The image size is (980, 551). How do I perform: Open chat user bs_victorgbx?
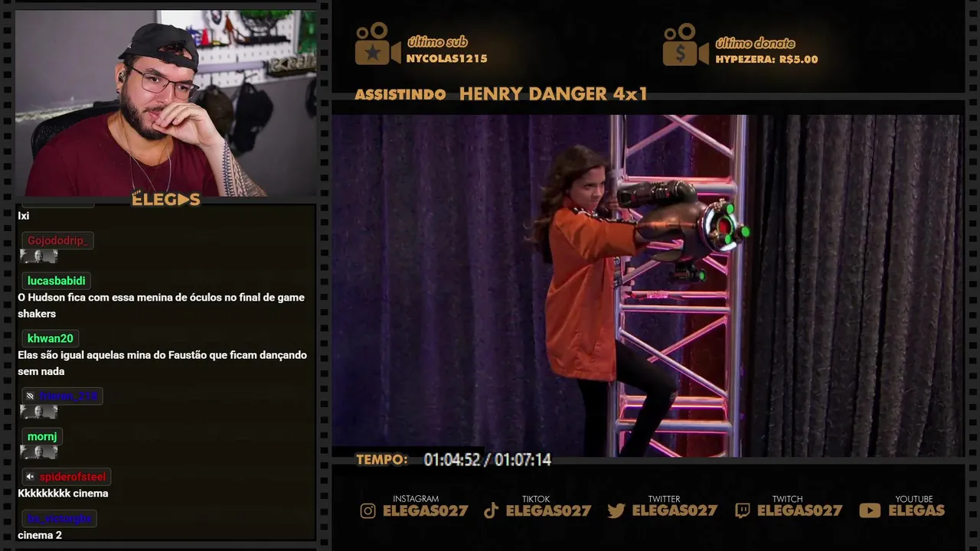(59, 518)
